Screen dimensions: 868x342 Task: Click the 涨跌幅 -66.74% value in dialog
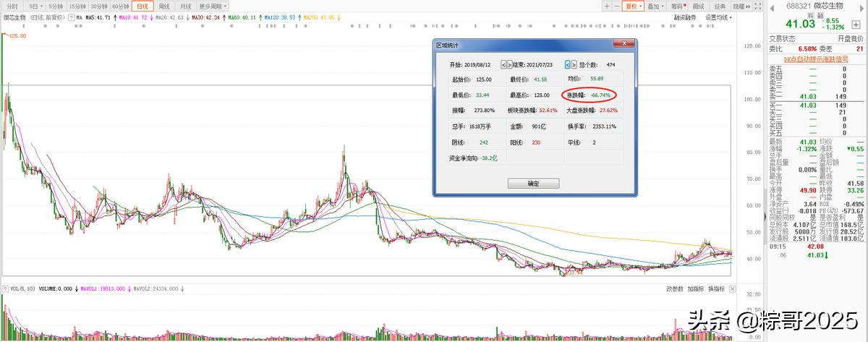pyautogui.click(x=600, y=95)
